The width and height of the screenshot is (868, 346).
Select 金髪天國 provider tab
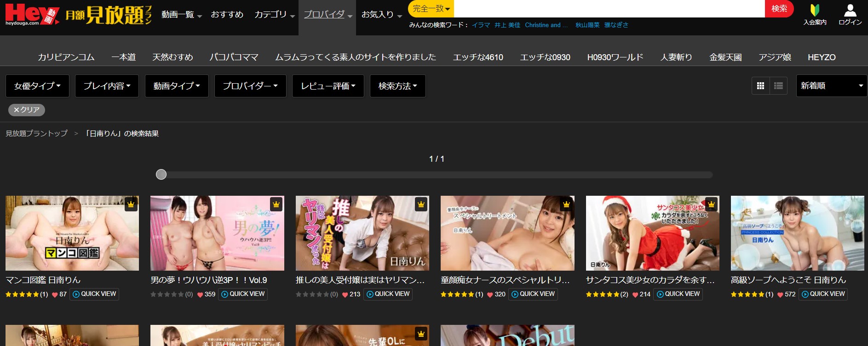click(x=725, y=57)
